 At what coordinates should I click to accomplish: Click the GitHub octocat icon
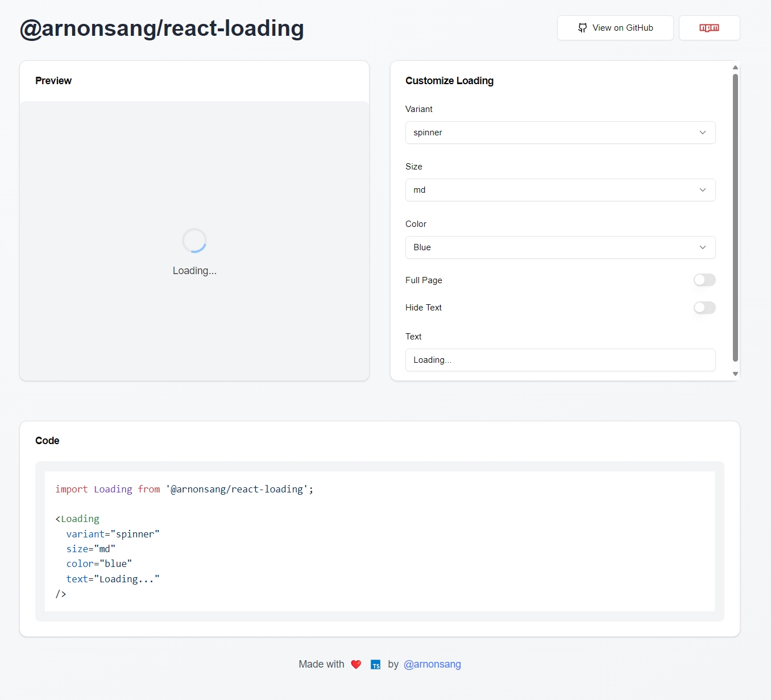(x=582, y=28)
